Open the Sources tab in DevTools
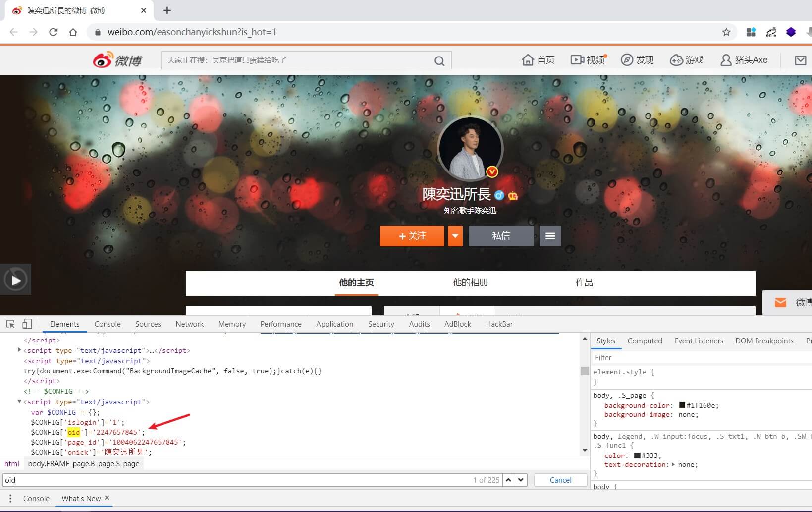Viewport: 812px width, 512px height. [x=148, y=324]
